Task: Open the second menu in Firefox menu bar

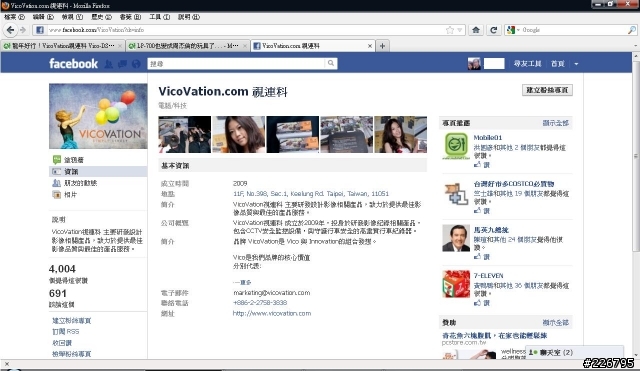Action: [x=43, y=17]
